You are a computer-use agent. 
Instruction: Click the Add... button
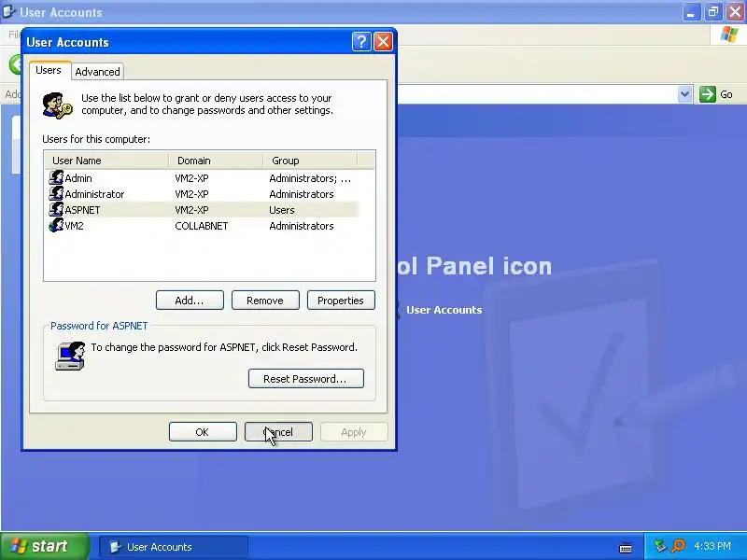(190, 301)
